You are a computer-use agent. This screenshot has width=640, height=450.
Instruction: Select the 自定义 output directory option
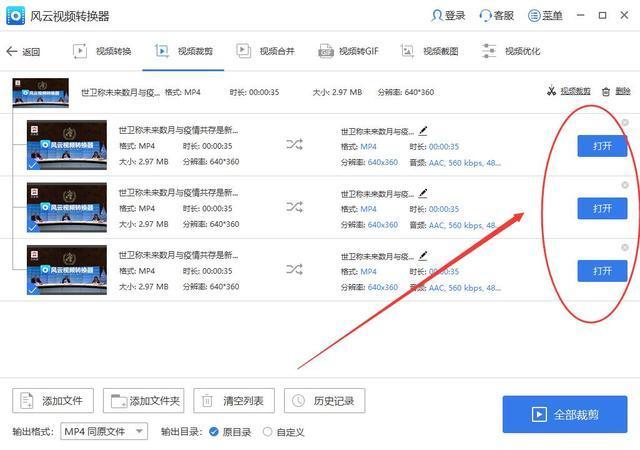[284, 432]
